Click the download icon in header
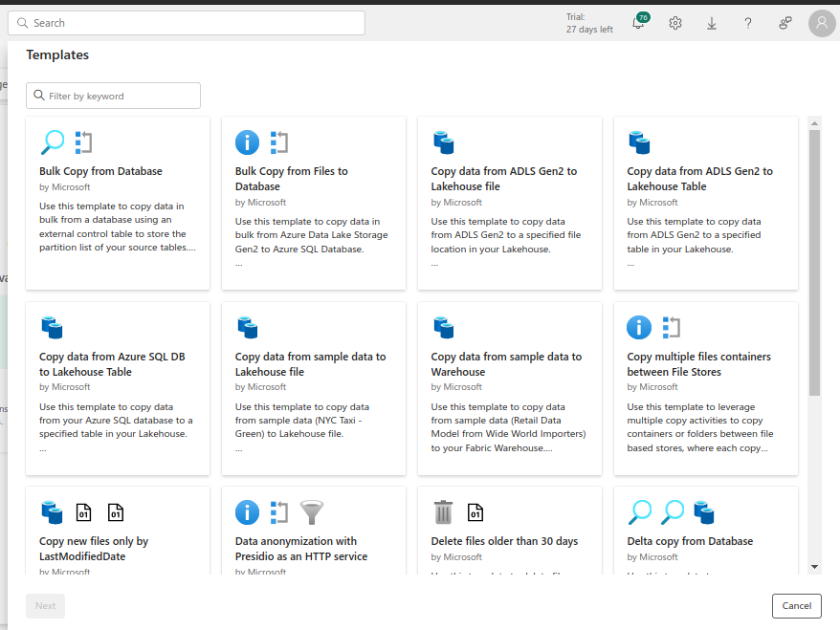 pos(712,23)
